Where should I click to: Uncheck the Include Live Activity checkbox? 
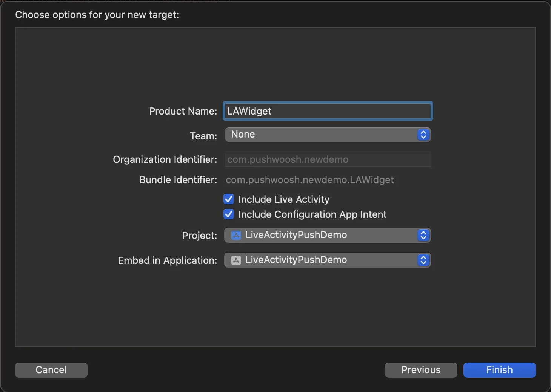[229, 199]
